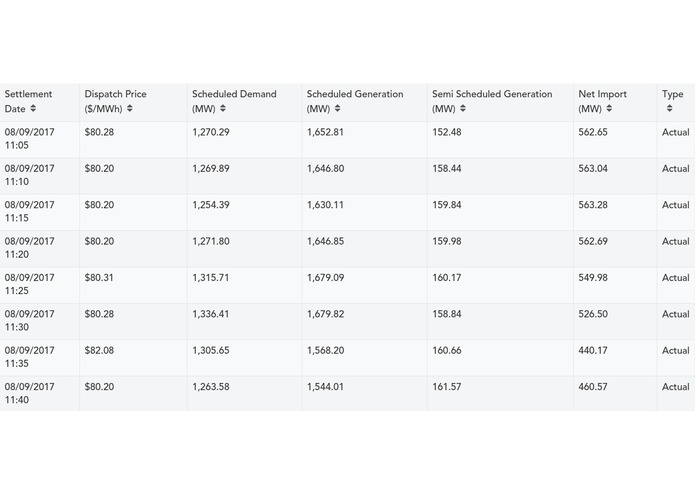The width and height of the screenshot is (695, 494).
Task: Click net import value 549.98
Action: [593, 278]
